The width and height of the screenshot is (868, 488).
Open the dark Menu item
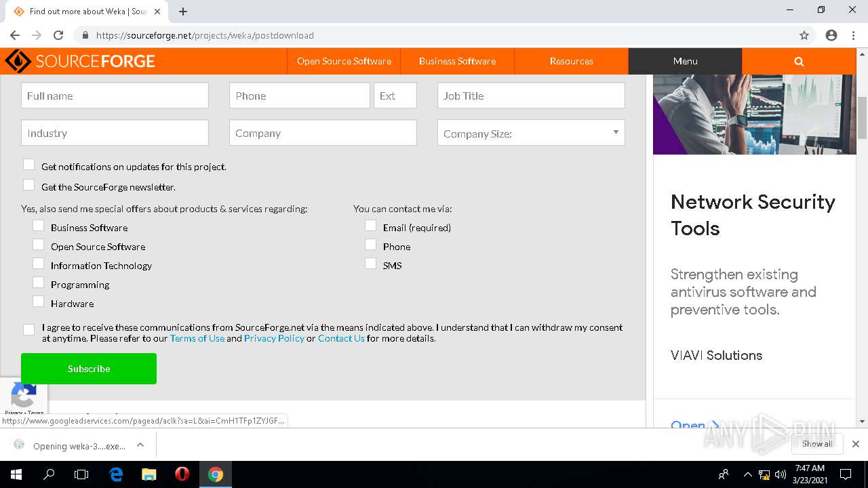(685, 61)
